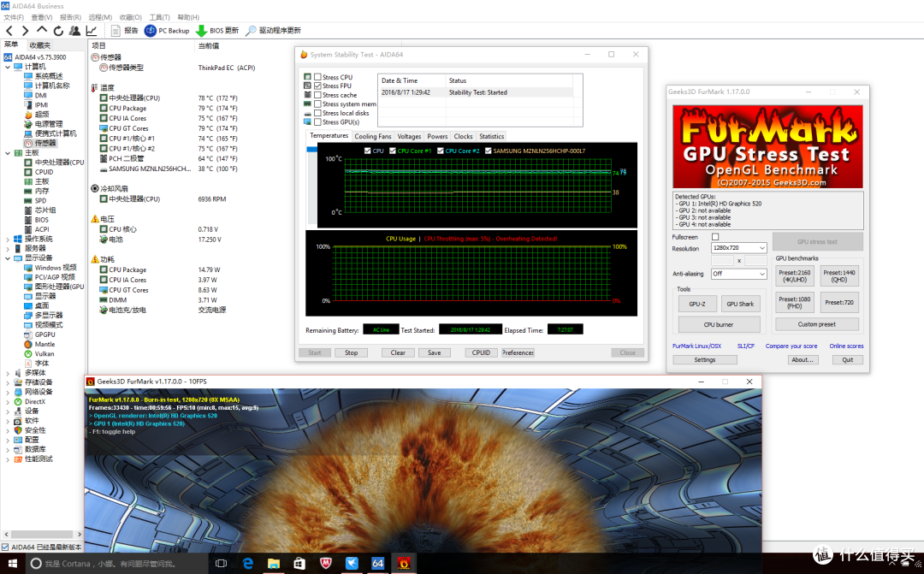
Task: Click the forward arrow in AIDA64 toolbar
Action: pyautogui.click(x=26, y=31)
